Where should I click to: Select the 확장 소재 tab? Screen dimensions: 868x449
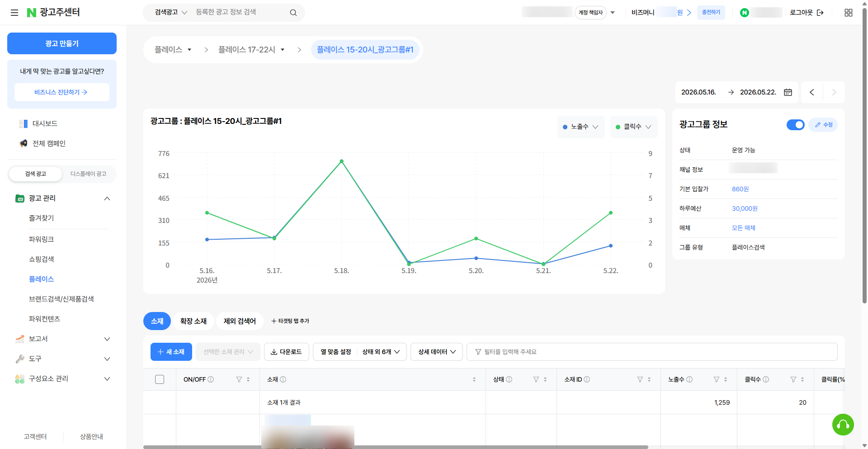[x=193, y=321]
